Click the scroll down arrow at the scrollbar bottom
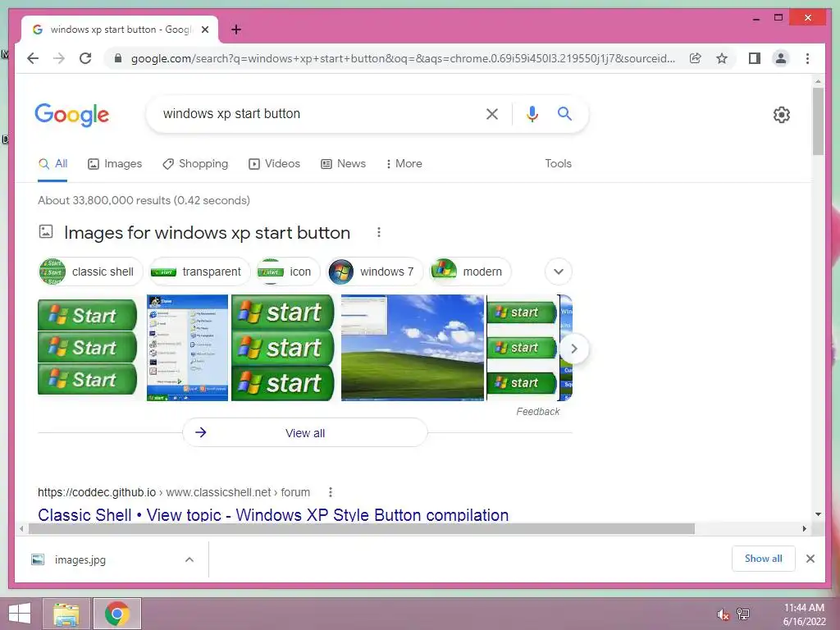The image size is (840, 630). (x=818, y=514)
